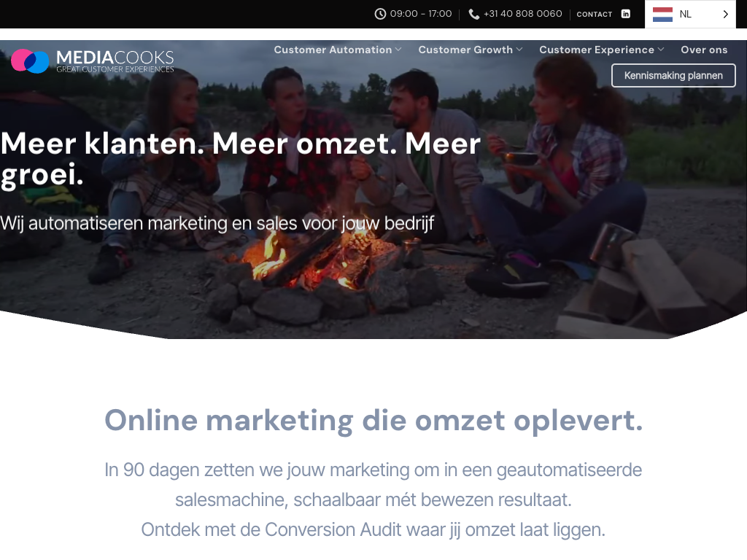Click the Customer Automation chevron arrow
747x560 pixels.
pyautogui.click(x=398, y=50)
